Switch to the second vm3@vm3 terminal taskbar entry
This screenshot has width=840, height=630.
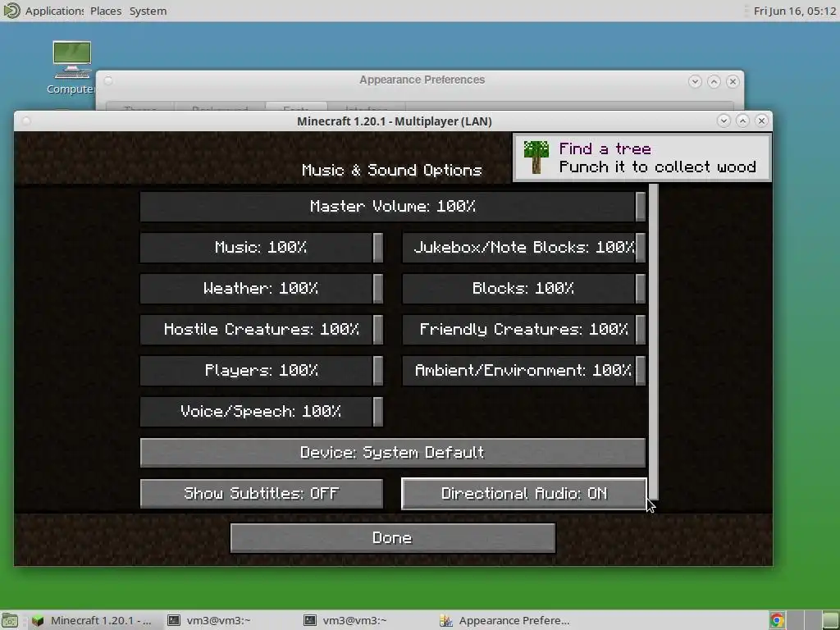345,620
